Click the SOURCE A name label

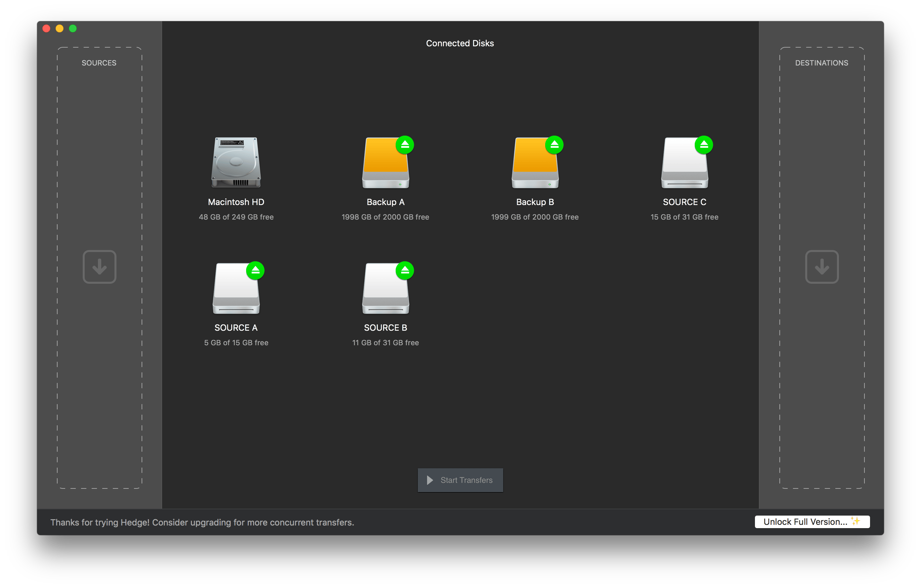236,328
